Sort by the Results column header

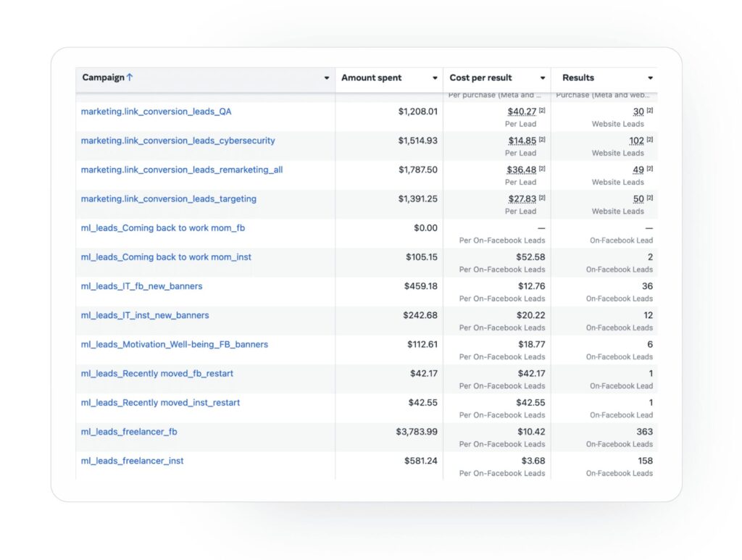pyautogui.click(x=578, y=78)
